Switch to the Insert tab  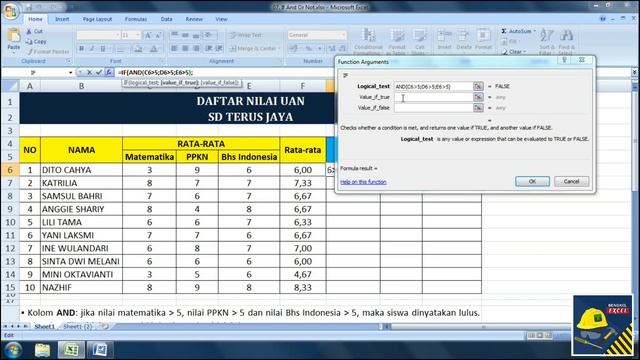pos(62,19)
